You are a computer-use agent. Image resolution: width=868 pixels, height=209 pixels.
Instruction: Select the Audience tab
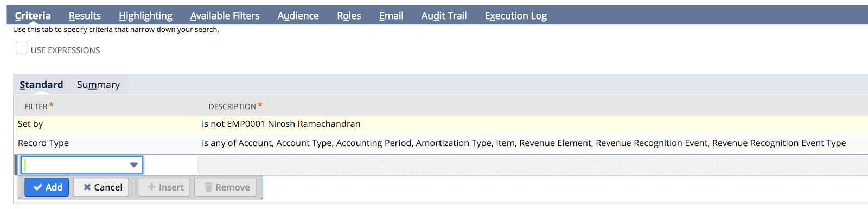tap(298, 16)
